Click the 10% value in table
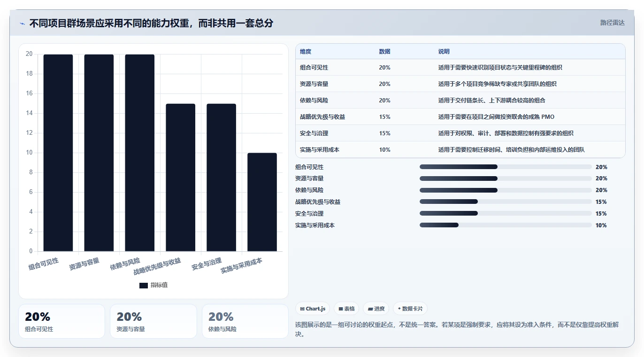This screenshot has height=357, width=644. 384,150
